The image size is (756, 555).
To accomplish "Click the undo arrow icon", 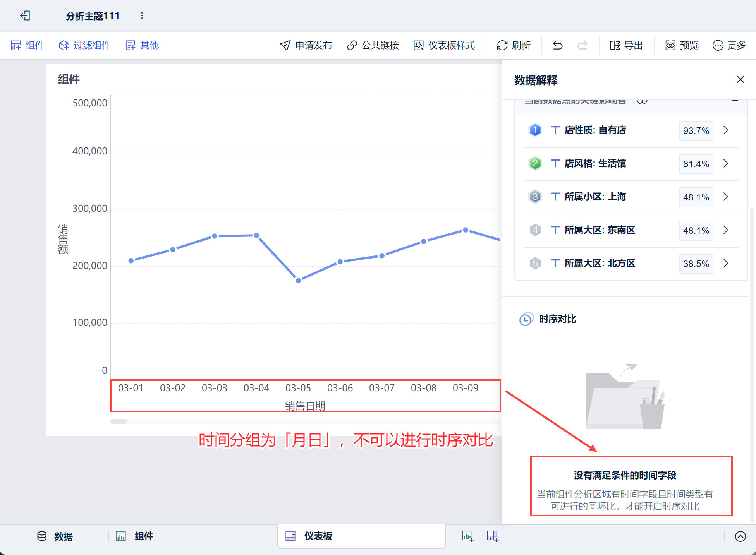I will [557, 45].
